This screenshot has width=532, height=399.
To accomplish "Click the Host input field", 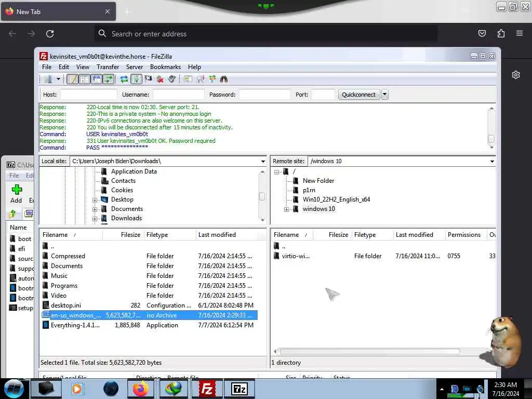I will click(88, 95).
